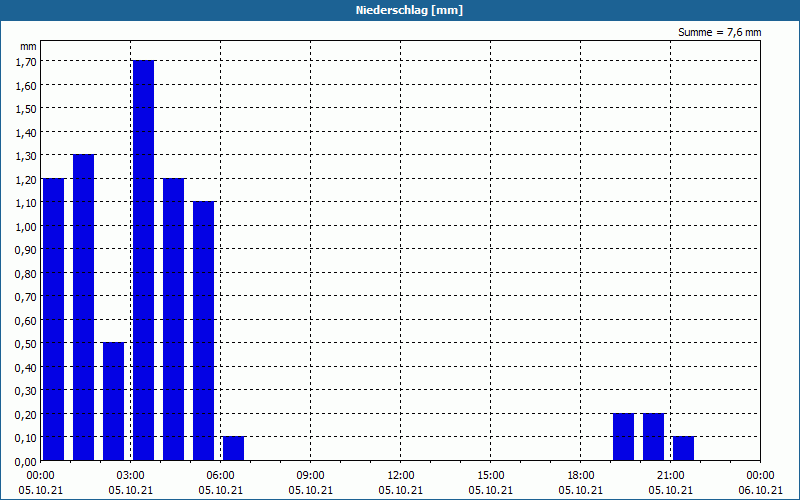Click the y-axis value "1,20"
This screenshot has height=500, width=800.
(27, 179)
